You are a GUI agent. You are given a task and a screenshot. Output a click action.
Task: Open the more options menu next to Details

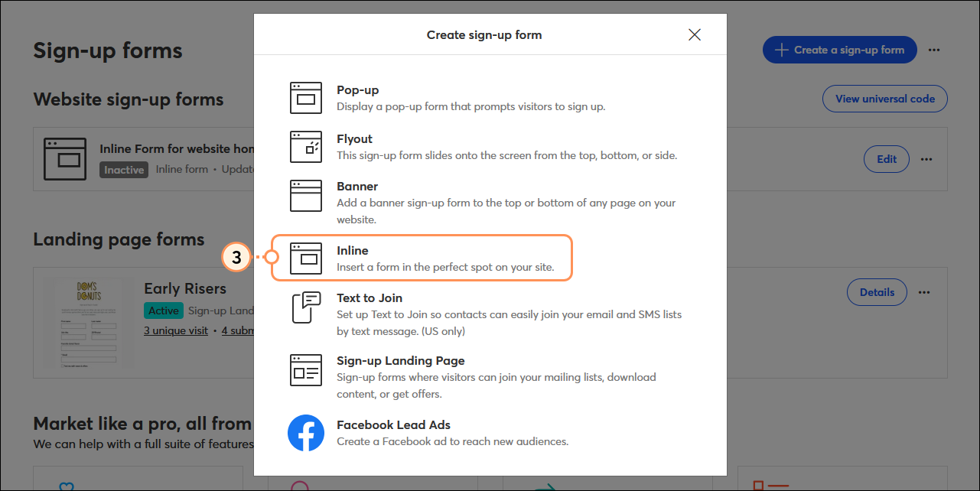(924, 292)
